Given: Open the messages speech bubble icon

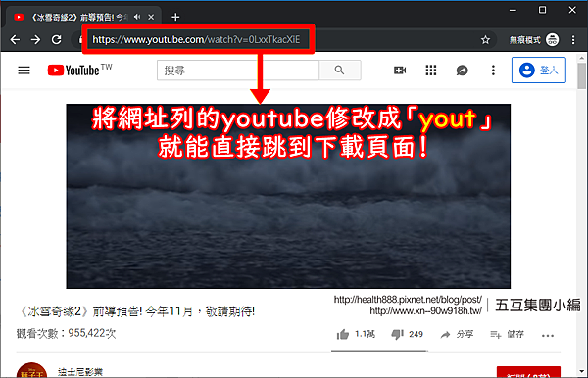Looking at the screenshot, I should point(462,71).
